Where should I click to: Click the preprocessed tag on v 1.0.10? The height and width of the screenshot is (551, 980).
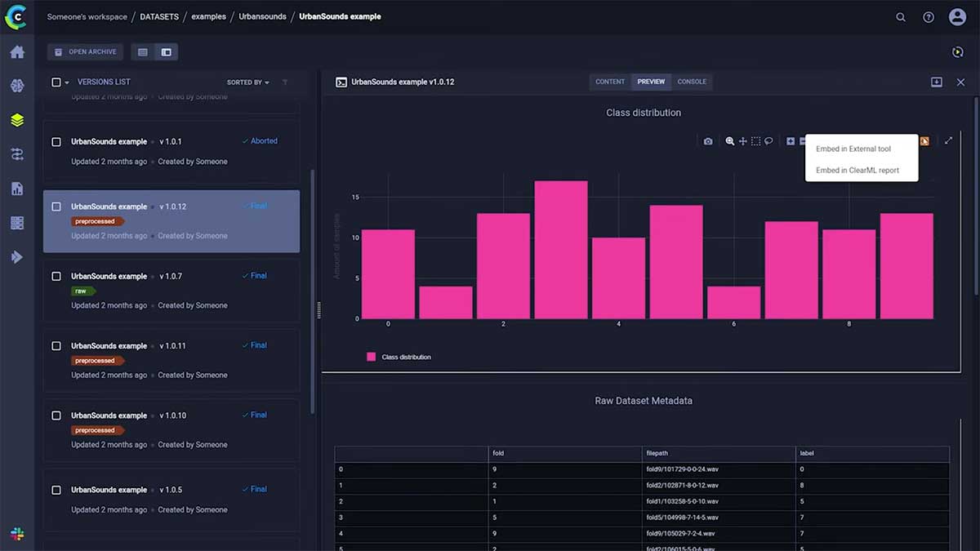(97, 430)
